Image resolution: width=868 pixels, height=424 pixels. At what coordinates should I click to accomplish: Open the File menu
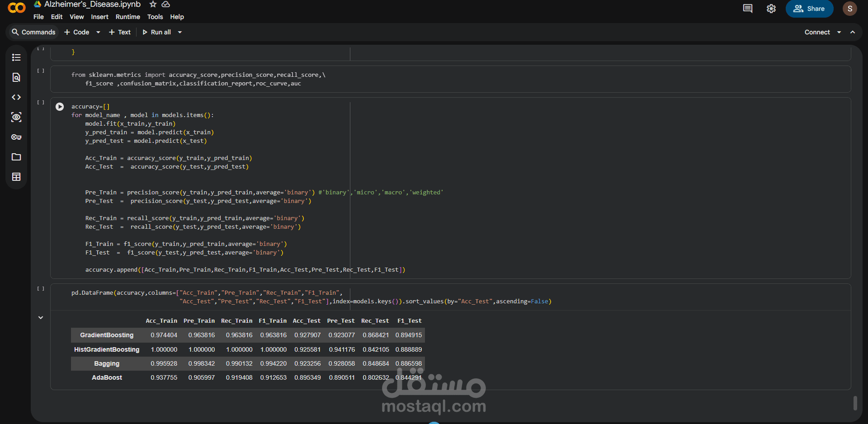38,17
